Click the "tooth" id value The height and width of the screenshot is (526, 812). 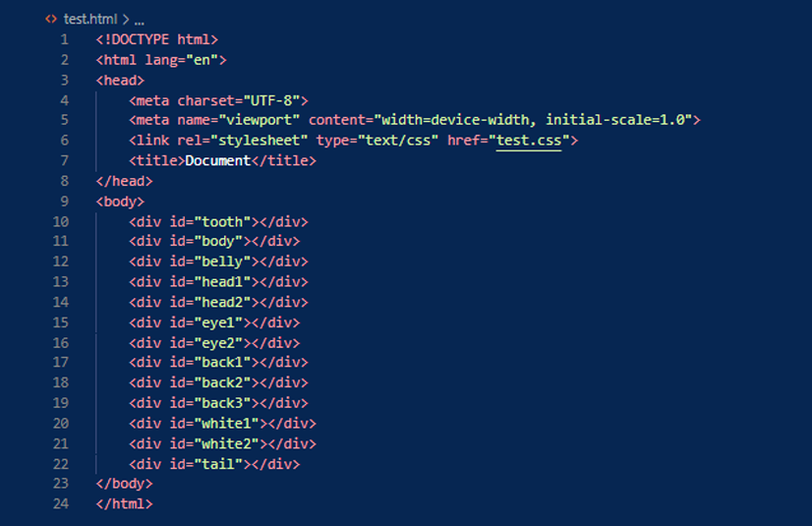click(x=226, y=222)
